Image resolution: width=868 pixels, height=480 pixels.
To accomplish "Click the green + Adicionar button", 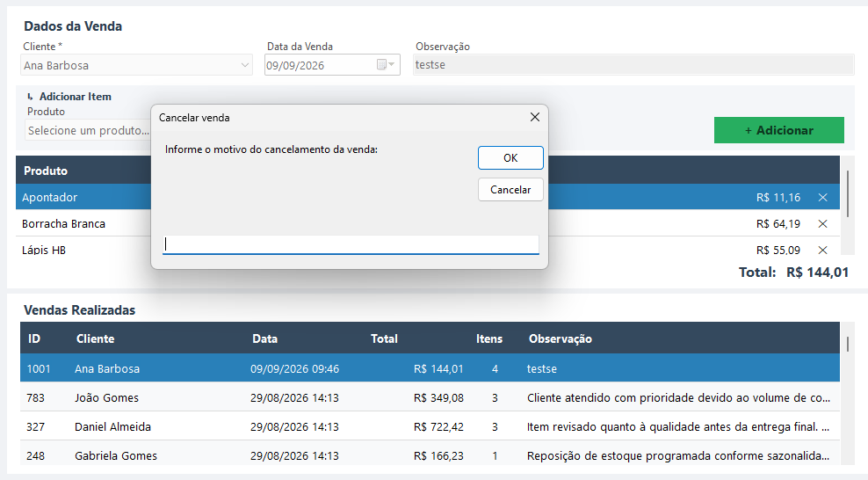I will tap(779, 130).
